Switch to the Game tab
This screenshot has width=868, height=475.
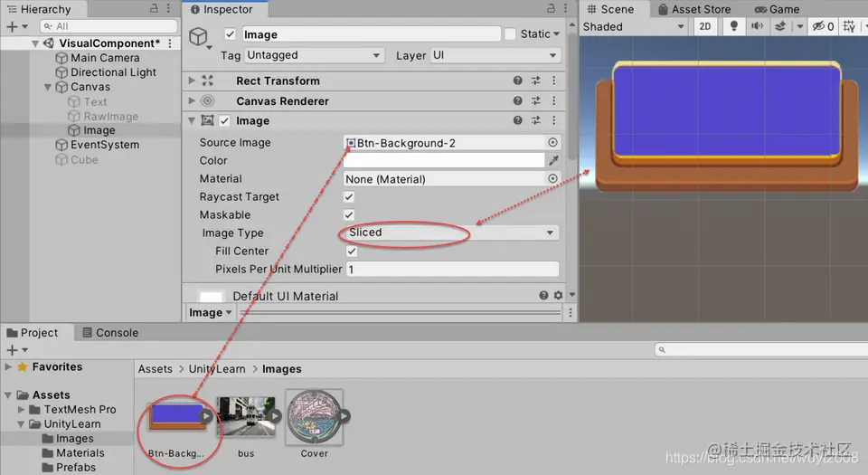pyautogui.click(x=778, y=9)
